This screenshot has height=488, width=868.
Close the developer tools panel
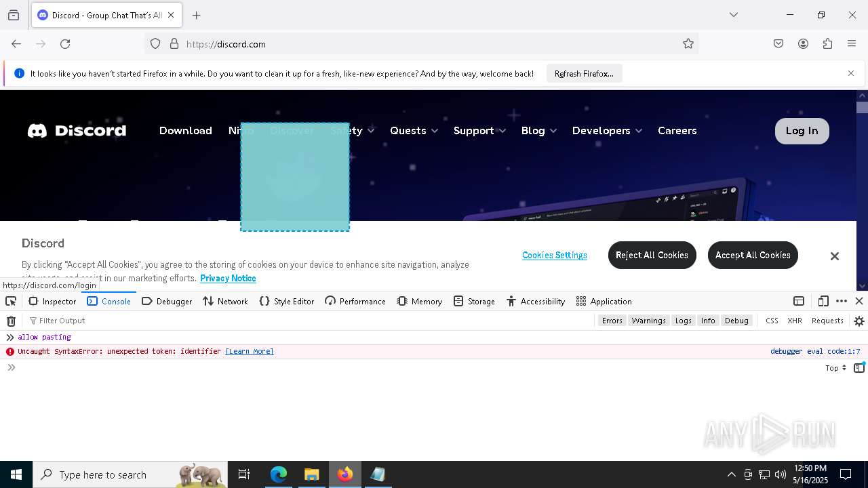point(859,302)
